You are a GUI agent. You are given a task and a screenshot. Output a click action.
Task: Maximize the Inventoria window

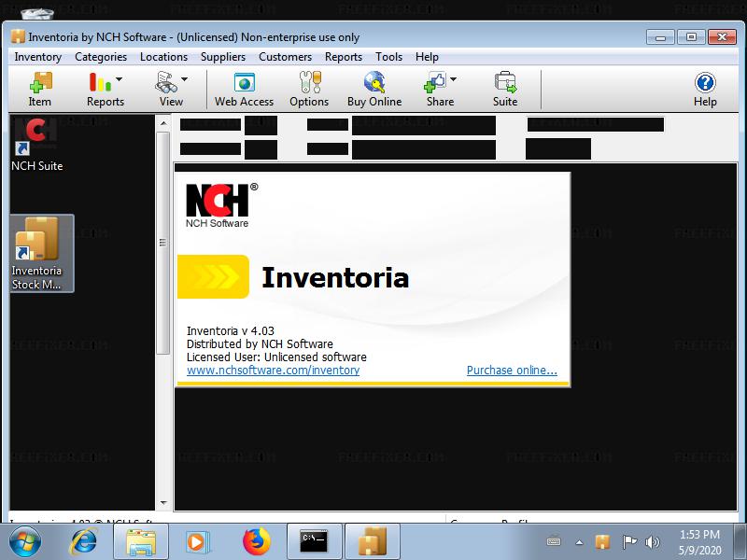pyautogui.click(x=691, y=37)
